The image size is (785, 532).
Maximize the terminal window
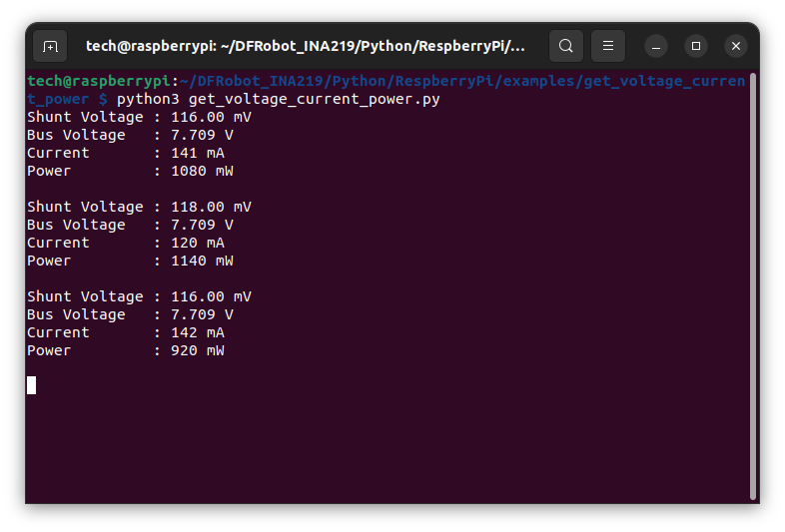click(x=696, y=46)
